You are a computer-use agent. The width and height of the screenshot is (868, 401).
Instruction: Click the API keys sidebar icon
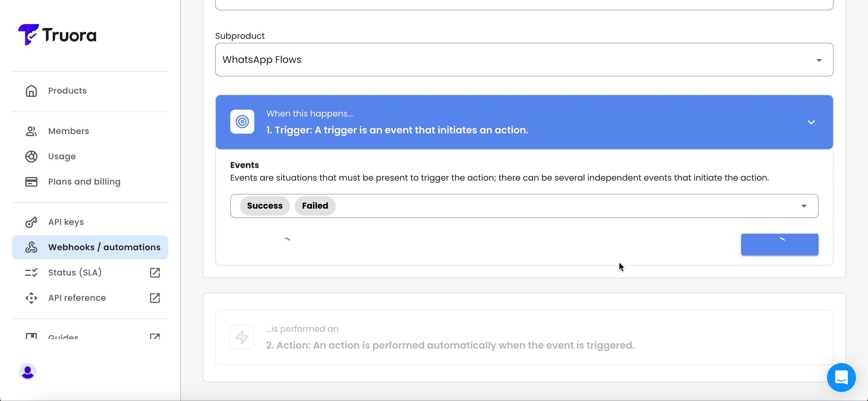tap(32, 222)
